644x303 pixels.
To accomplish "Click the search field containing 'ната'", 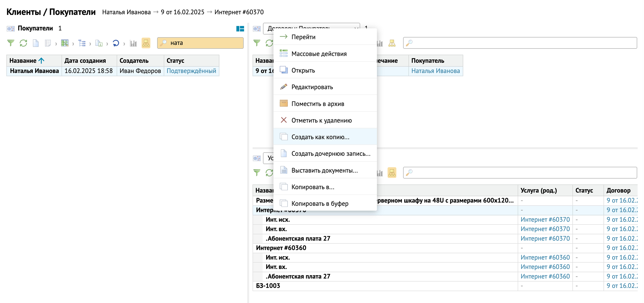I will point(200,43).
